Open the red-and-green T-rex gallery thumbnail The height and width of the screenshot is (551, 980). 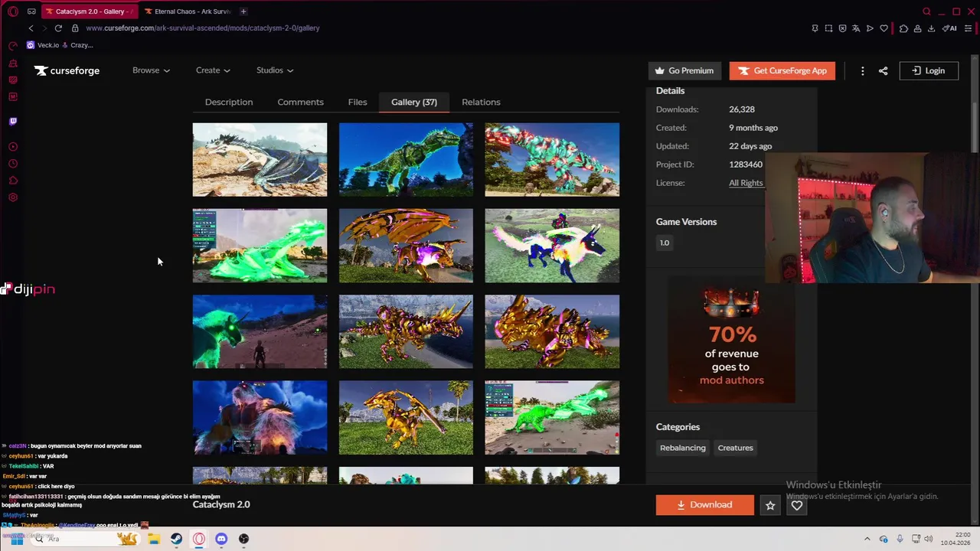[x=552, y=160]
